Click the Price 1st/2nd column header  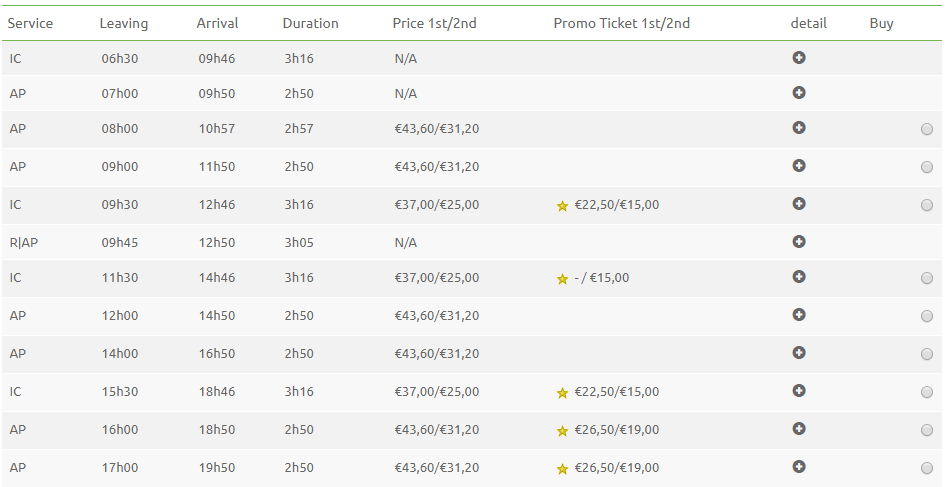click(434, 24)
